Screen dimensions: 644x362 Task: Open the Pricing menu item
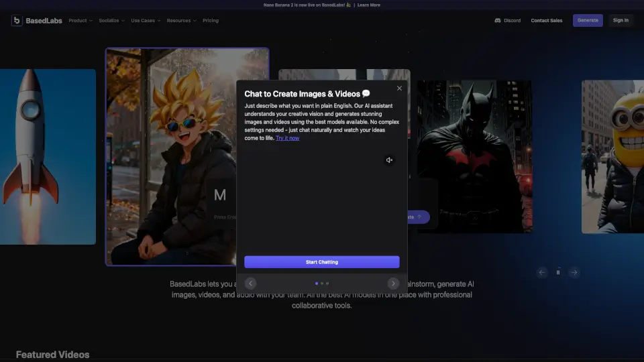pos(211,21)
